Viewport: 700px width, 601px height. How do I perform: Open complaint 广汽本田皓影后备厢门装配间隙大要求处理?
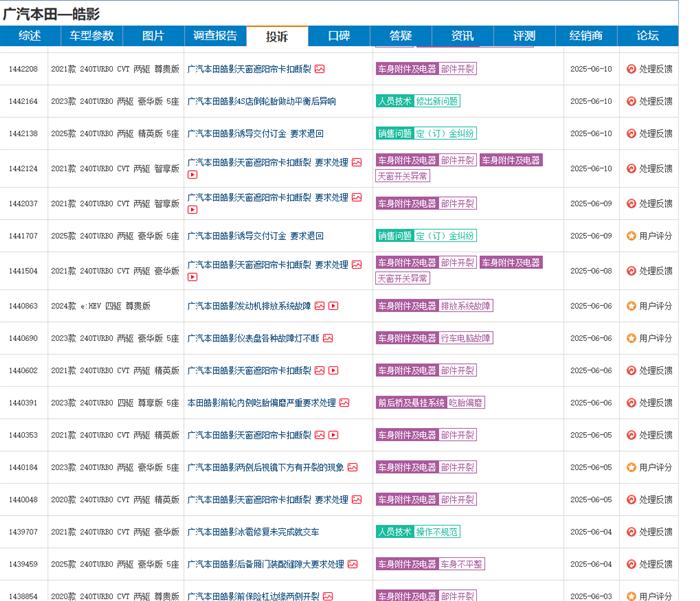[266, 564]
